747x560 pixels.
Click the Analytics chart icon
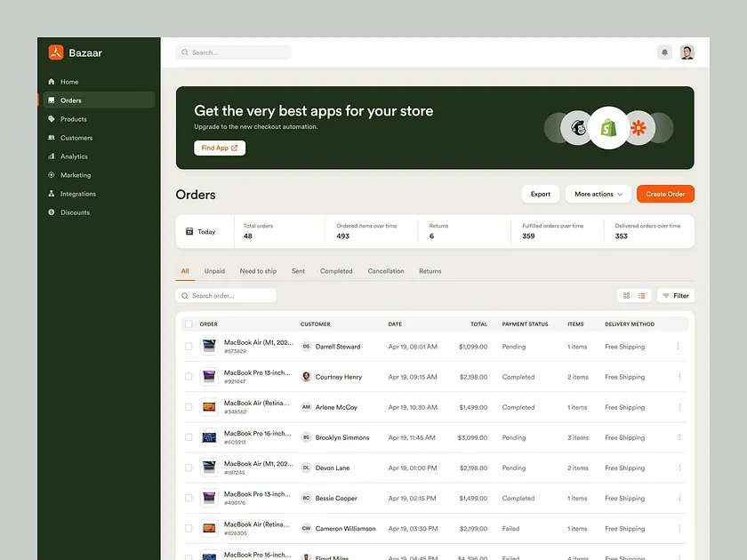point(52,156)
